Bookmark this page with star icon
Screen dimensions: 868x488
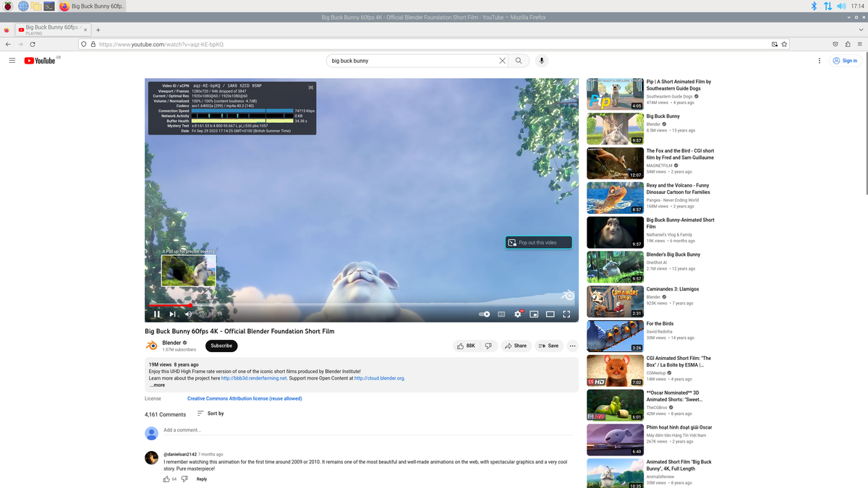pos(784,44)
